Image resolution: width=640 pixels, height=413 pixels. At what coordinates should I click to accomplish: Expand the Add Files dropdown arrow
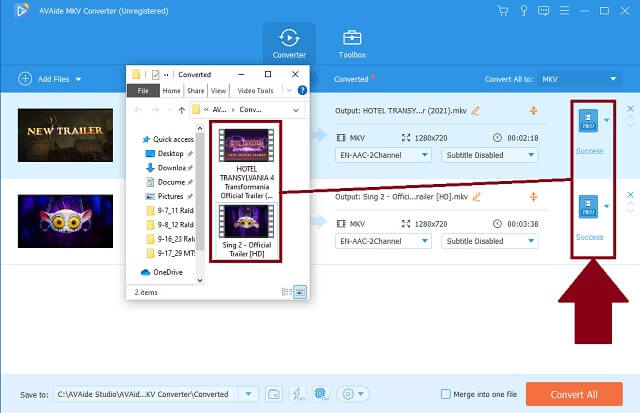[78, 79]
